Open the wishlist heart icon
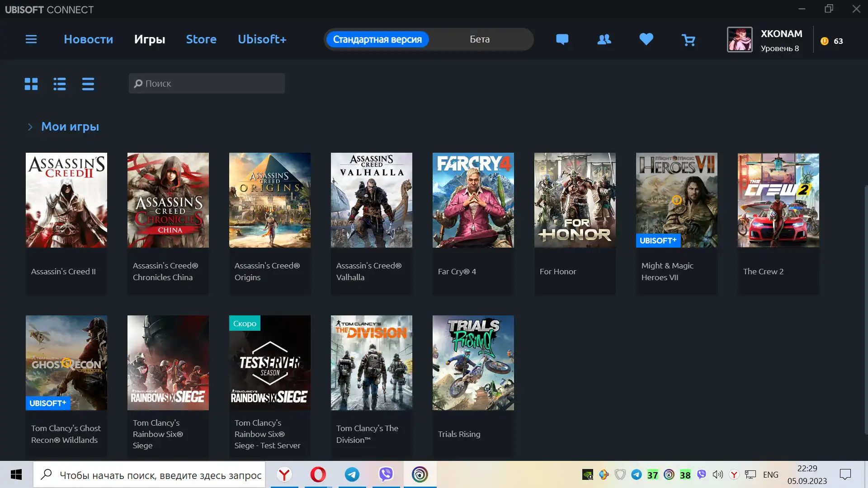The width and height of the screenshot is (868, 488). tap(646, 39)
